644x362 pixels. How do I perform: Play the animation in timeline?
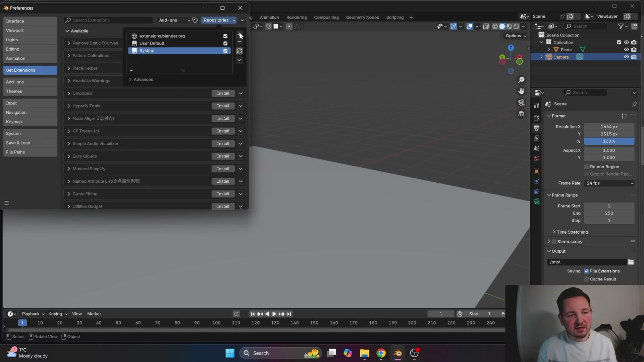[274, 314]
